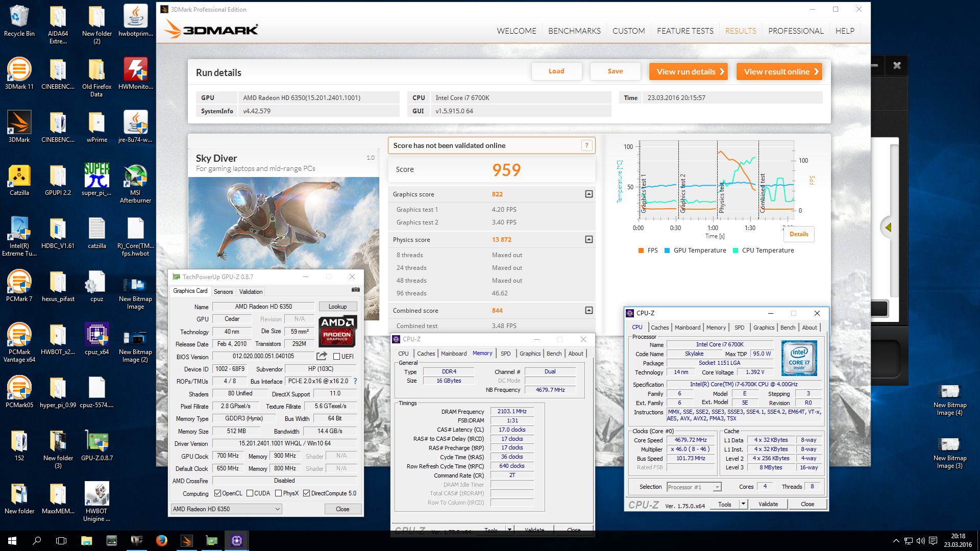980x551 pixels.
Task: Toggle the UEFI checkbox in GPU-Z
Action: click(x=336, y=357)
